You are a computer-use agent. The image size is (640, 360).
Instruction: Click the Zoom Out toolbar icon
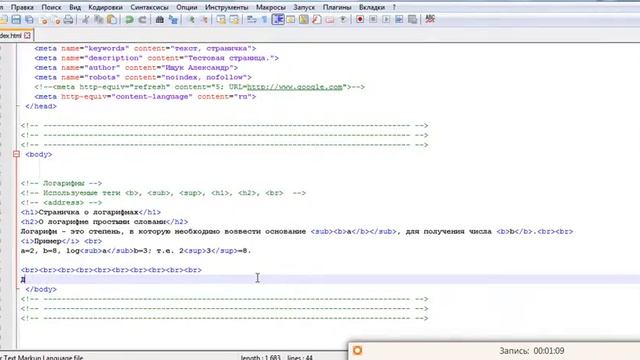point(204,19)
